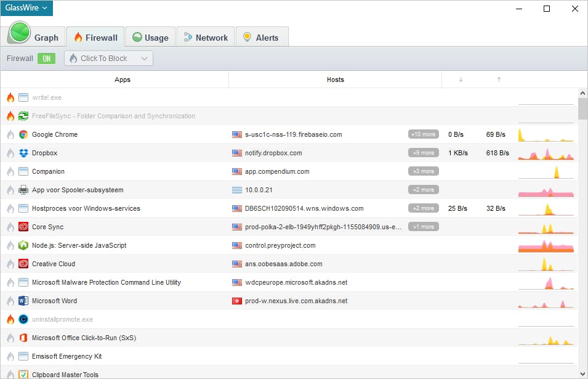Click the vertical scrollbar thumb
The width and height of the screenshot is (588, 379).
tap(582, 109)
